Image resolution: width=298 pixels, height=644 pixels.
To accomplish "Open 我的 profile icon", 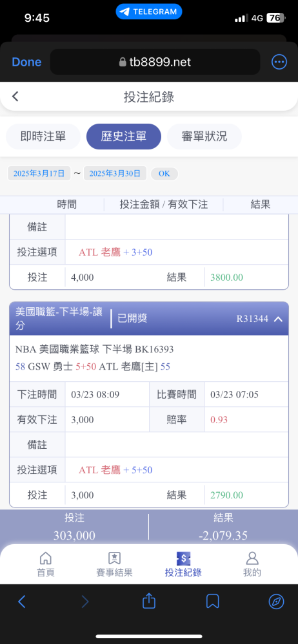I will [x=252, y=558].
